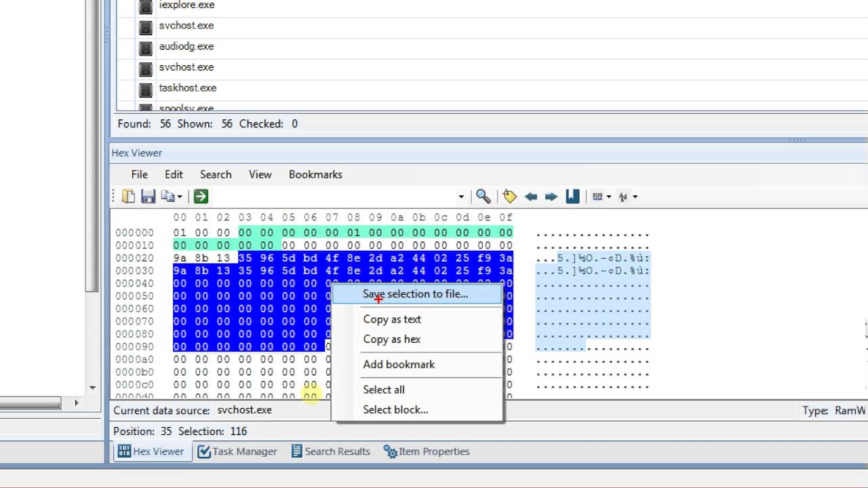
Task: Choose Save selection to file
Action: coord(417,294)
